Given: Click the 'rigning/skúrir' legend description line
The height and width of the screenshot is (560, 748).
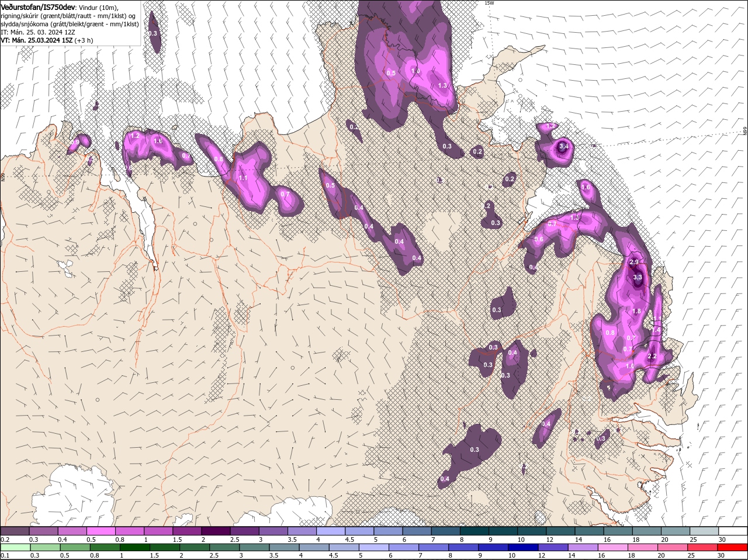Looking at the screenshot, I should [68, 16].
